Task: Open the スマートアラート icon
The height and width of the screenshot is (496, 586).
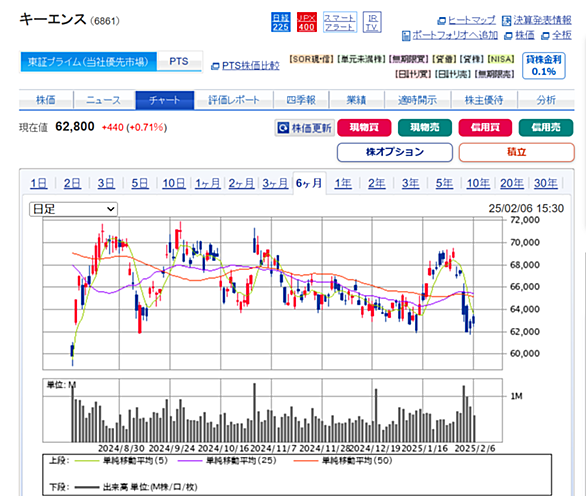Action: pos(339,22)
